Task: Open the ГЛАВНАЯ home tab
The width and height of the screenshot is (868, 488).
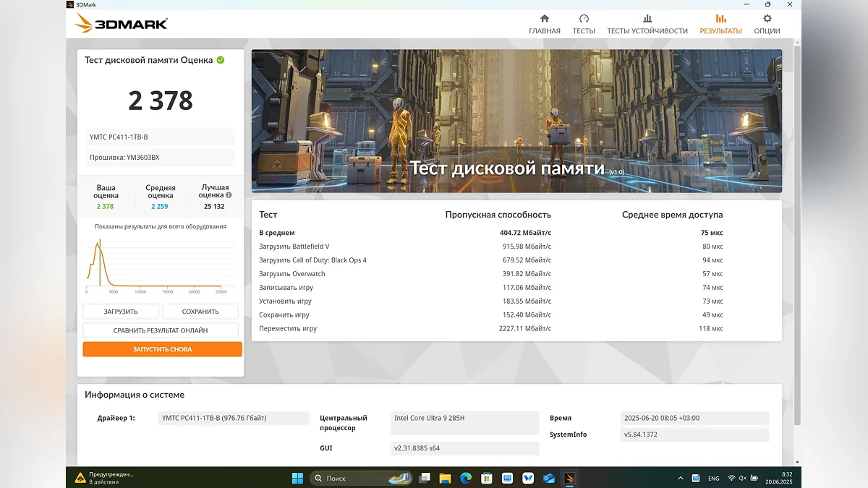Action: (544, 24)
